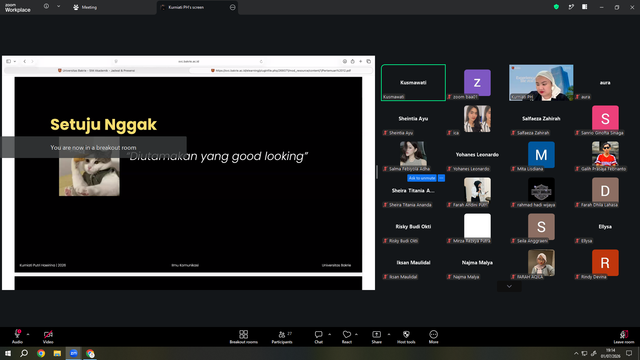Screen dimensions: 640x360
Task: Switch to the Meeting tab
Action: [x=85, y=7]
